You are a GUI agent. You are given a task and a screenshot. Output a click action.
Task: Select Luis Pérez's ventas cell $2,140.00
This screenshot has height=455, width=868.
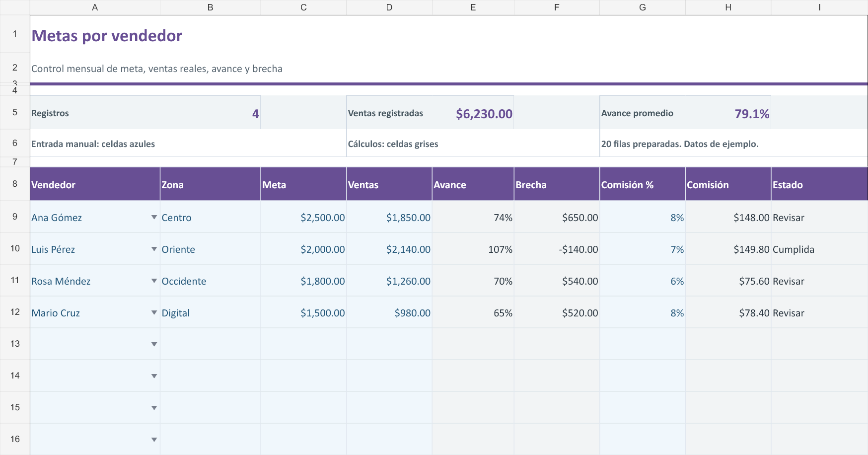pyautogui.click(x=389, y=249)
